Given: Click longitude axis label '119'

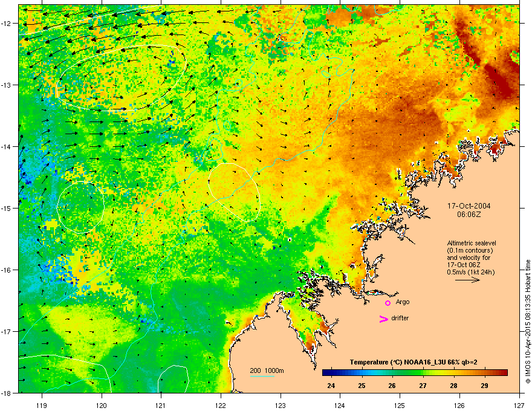Looking at the screenshot, I should pyautogui.click(x=42, y=405).
